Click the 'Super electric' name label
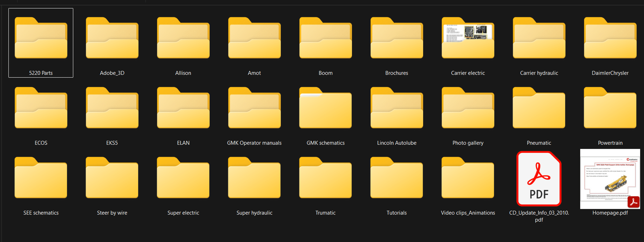 [183, 213]
